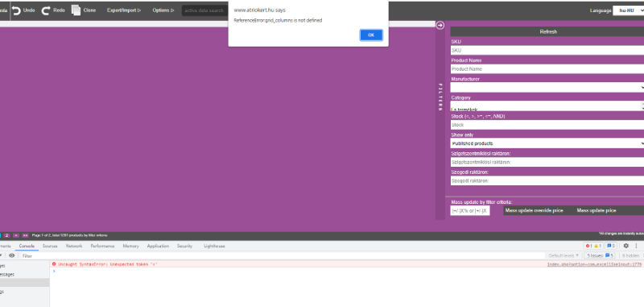
Task: Open the Language hu-HU dropdown
Action: [x=629, y=10]
